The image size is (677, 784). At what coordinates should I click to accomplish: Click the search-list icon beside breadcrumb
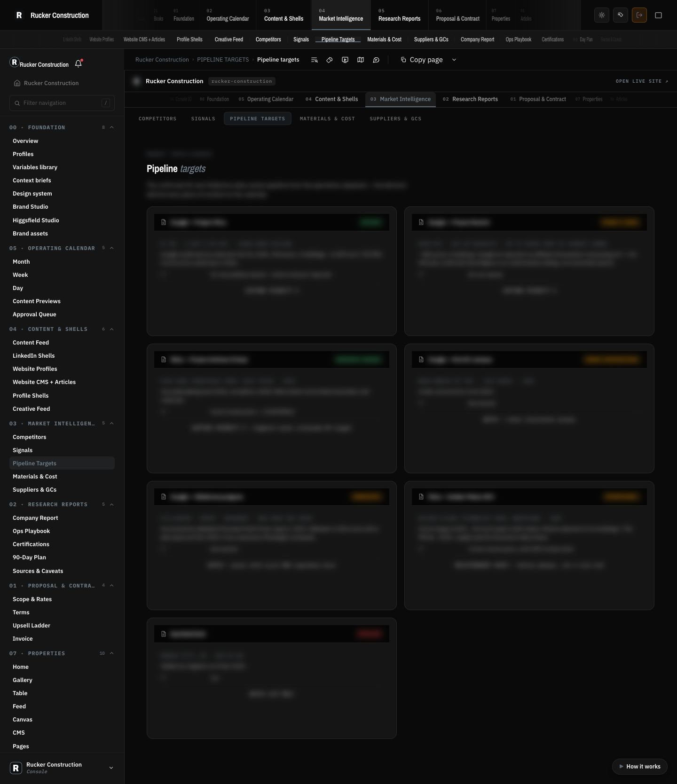315,60
